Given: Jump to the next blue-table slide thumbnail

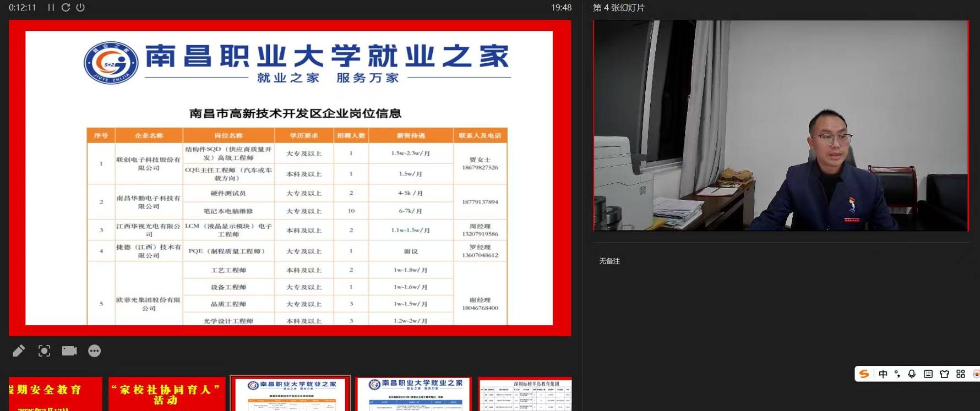Looking at the screenshot, I should [413, 394].
